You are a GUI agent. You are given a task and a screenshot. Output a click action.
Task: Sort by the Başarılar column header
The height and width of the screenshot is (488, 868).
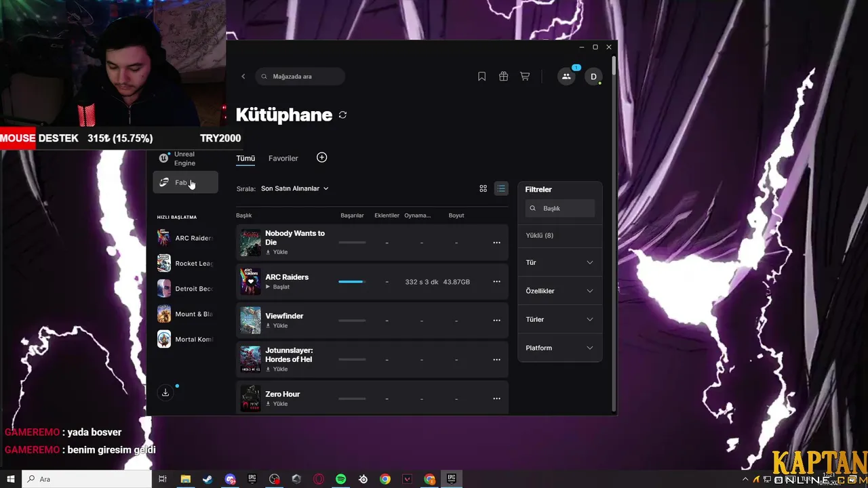(352, 216)
